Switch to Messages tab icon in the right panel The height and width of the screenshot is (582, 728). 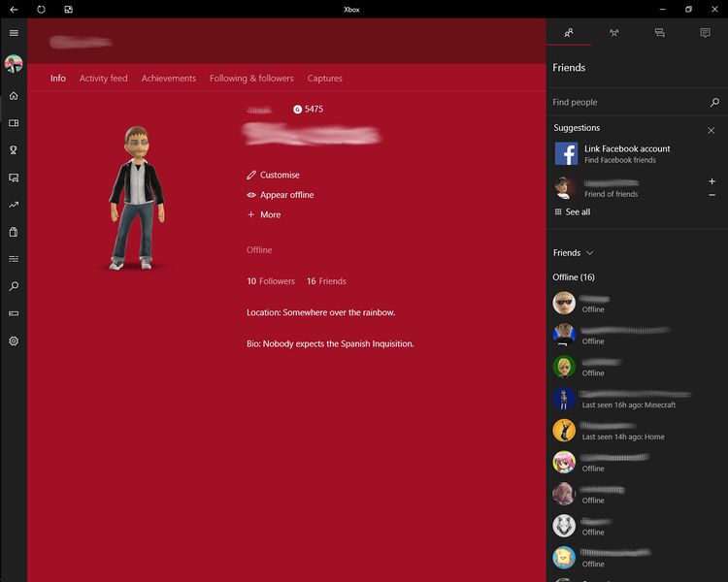click(659, 32)
